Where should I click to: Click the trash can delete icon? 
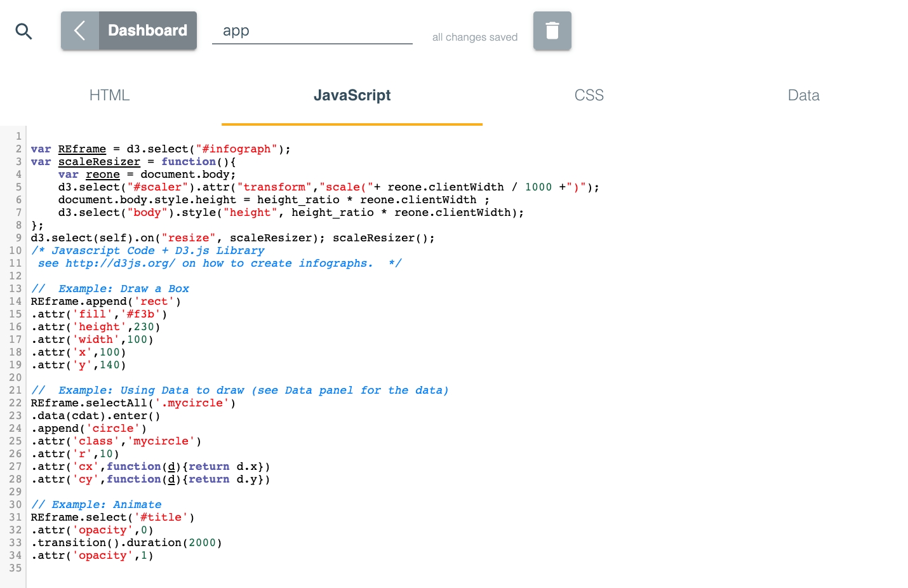552,30
